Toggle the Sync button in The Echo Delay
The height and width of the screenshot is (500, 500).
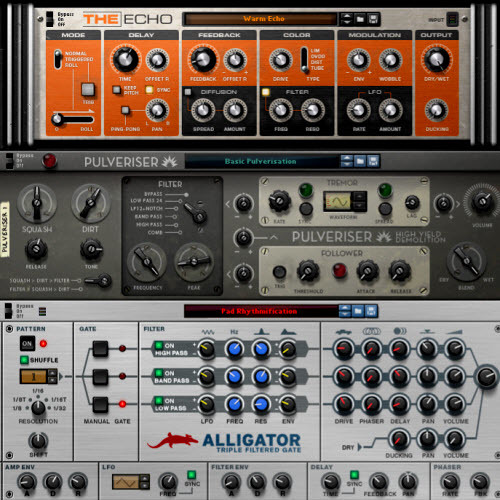tap(149, 90)
